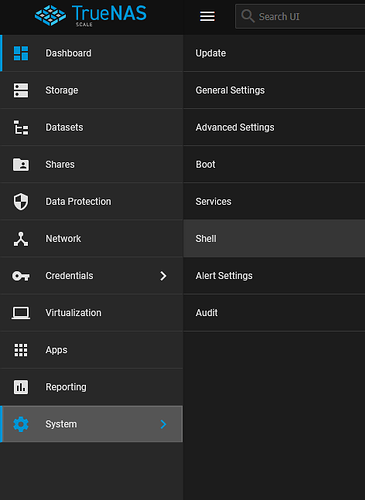Click the System gear icon
This screenshot has width=365, height=500.
click(x=21, y=424)
